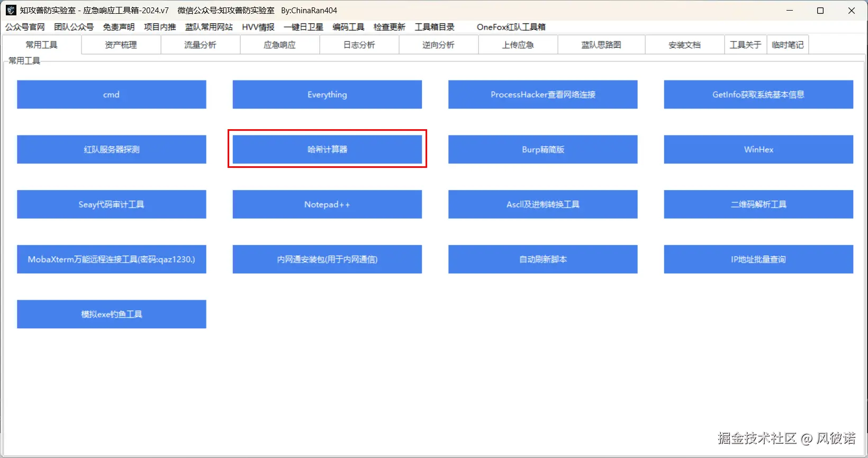Launch MobaXterm万能远程连接工具

coord(112,259)
